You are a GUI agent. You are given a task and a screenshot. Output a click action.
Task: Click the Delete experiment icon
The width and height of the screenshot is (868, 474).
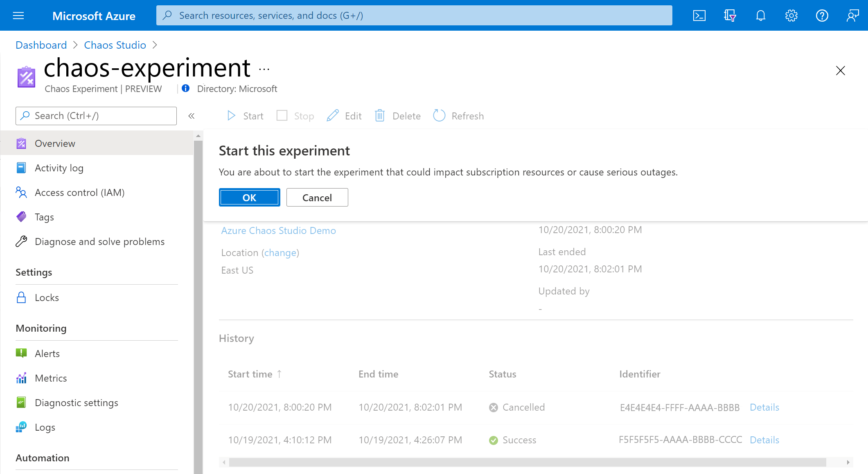[x=380, y=116]
